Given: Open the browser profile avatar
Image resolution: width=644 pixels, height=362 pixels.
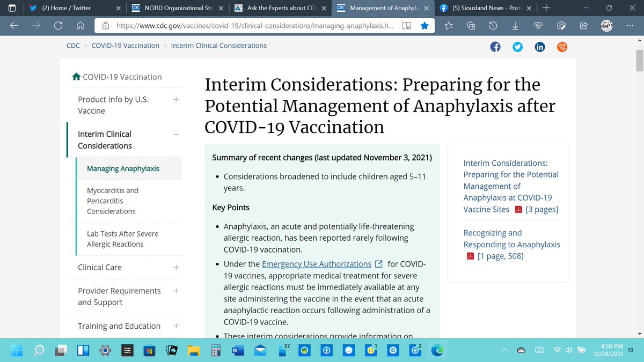Looking at the screenshot, I should coord(606,25).
